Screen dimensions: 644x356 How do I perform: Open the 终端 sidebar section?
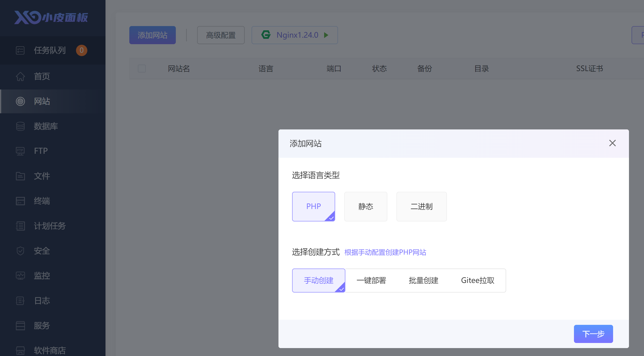click(53, 201)
